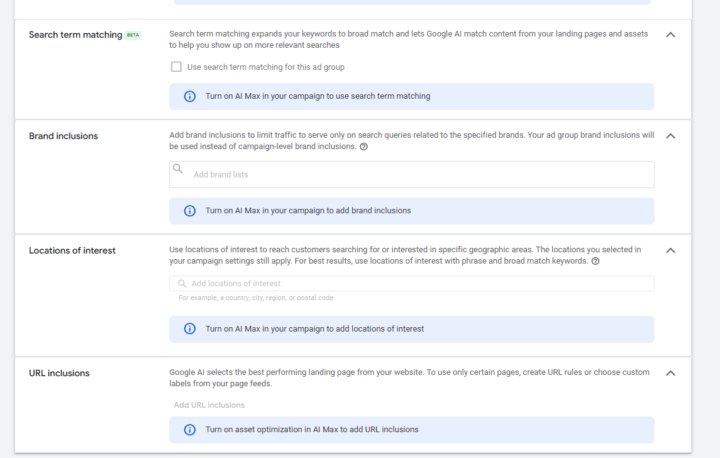Click info icon in URL inclusions notice

tap(190, 430)
